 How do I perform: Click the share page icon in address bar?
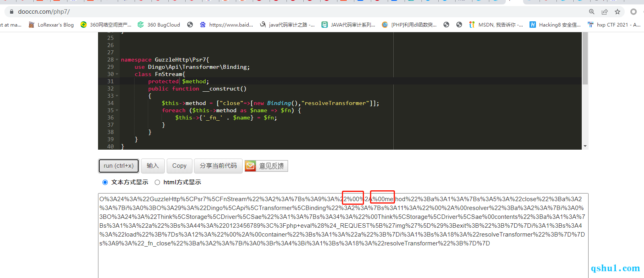[x=605, y=12]
